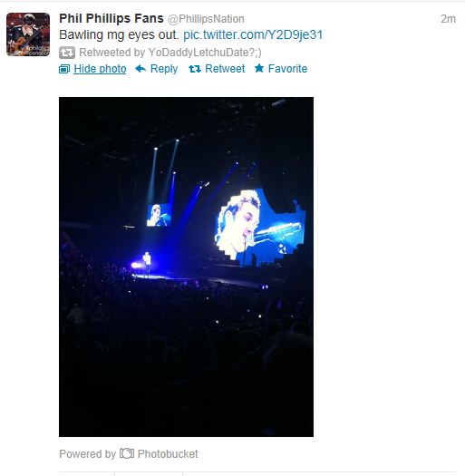
Task: Click the gray retweeted badge icon
Action: tap(67, 53)
